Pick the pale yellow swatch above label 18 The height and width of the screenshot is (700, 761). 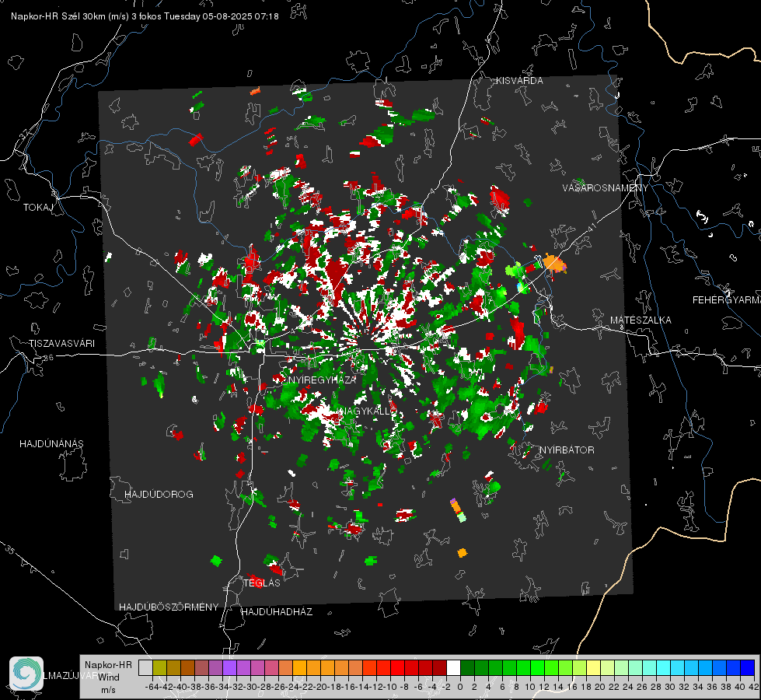pos(594,667)
